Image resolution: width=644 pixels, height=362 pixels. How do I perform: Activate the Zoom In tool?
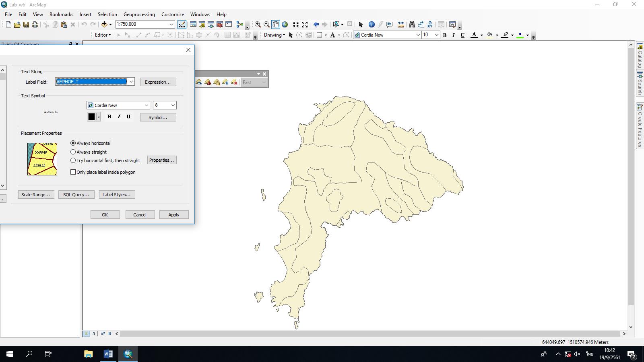pos(258,24)
